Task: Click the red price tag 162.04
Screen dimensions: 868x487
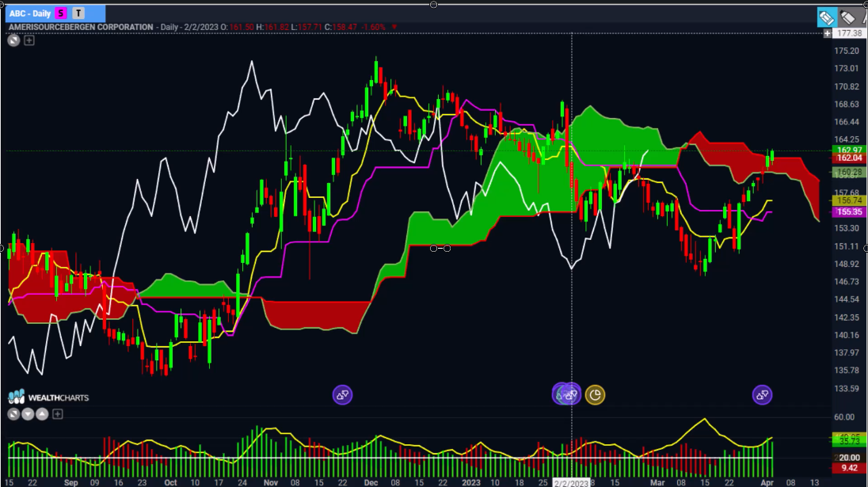Action: click(x=849, y=158)
